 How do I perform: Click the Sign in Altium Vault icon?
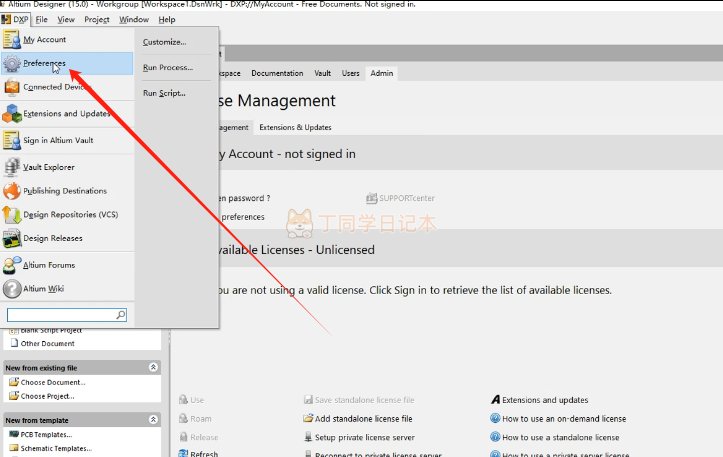click(12, 140)
